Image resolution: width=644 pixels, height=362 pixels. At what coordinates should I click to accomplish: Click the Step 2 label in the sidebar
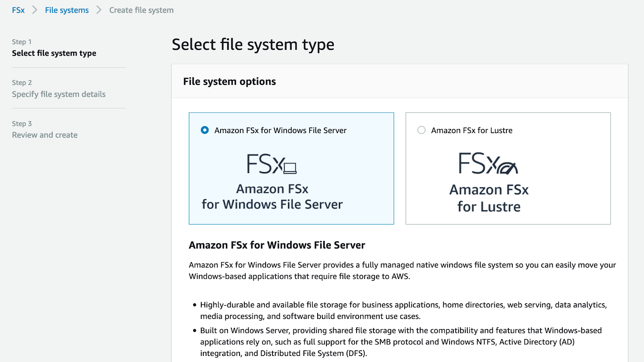coord(22,82)
